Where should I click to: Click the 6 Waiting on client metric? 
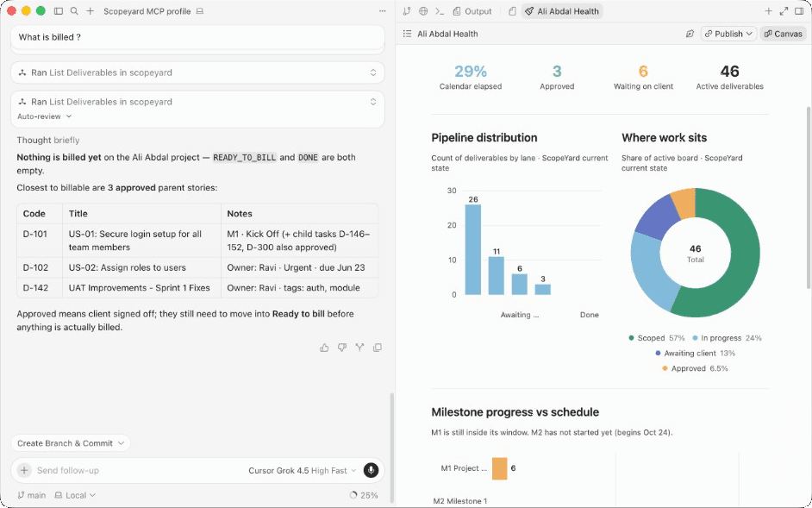(x=643, y=77)
